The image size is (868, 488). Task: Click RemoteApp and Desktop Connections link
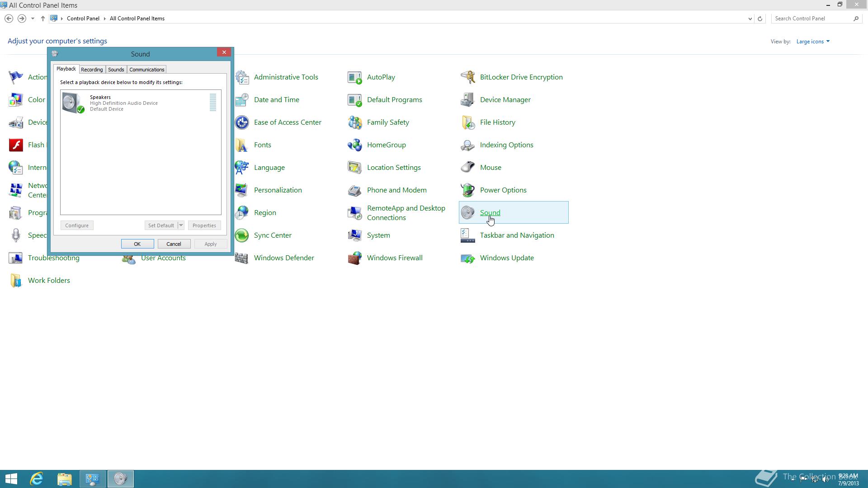(x=406, y=213)
